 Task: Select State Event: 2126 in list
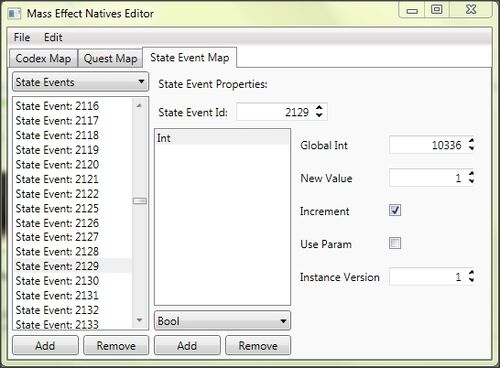coord(73,223)
